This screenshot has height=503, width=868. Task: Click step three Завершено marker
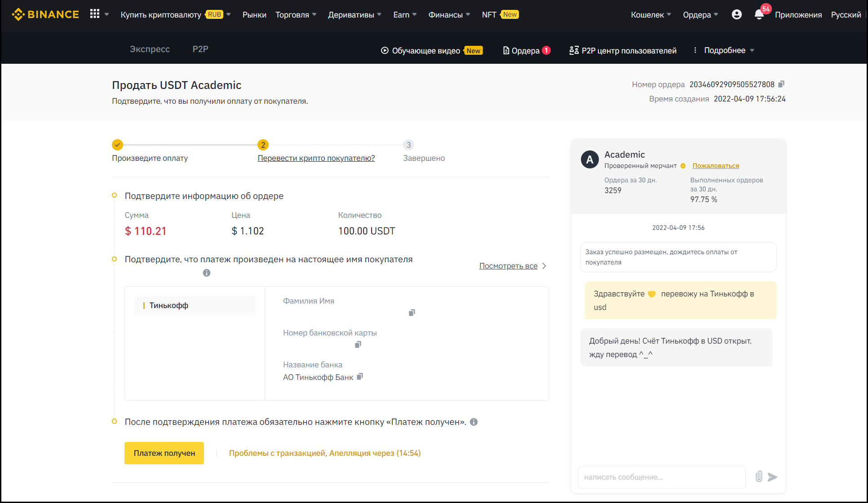[x=408, y=145]
